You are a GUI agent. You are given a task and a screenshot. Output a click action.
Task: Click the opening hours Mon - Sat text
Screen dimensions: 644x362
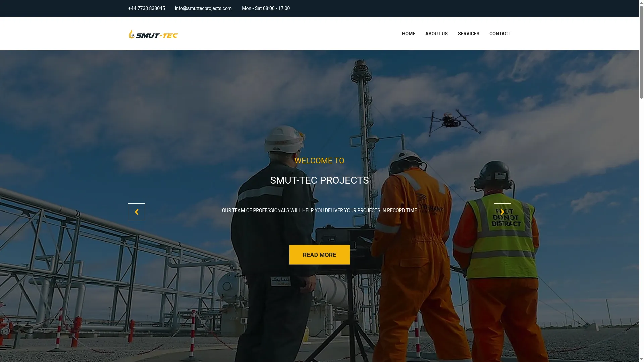pos(266,8)
